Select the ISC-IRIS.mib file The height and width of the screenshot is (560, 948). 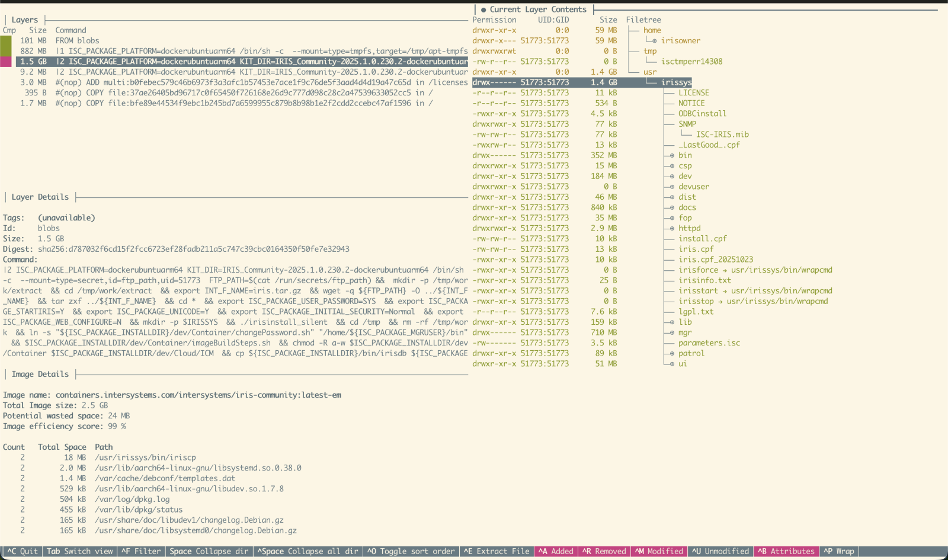[x=722, y=135]
